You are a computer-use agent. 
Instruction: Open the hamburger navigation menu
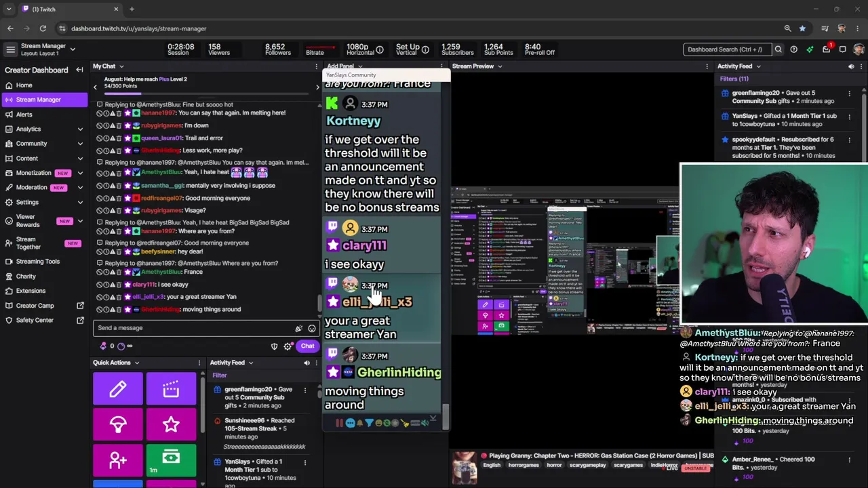coord(10,49)
